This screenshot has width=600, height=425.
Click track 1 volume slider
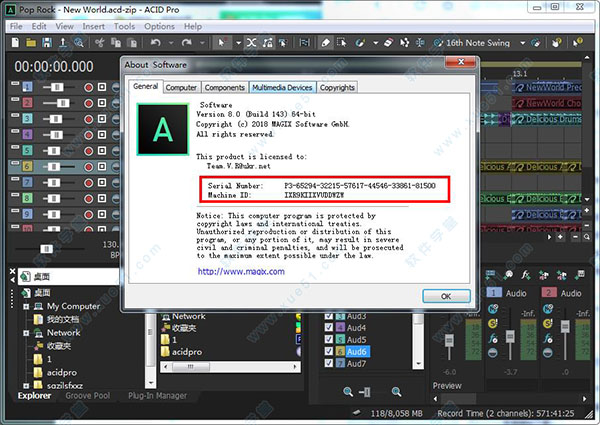click(x=57, y=88)
